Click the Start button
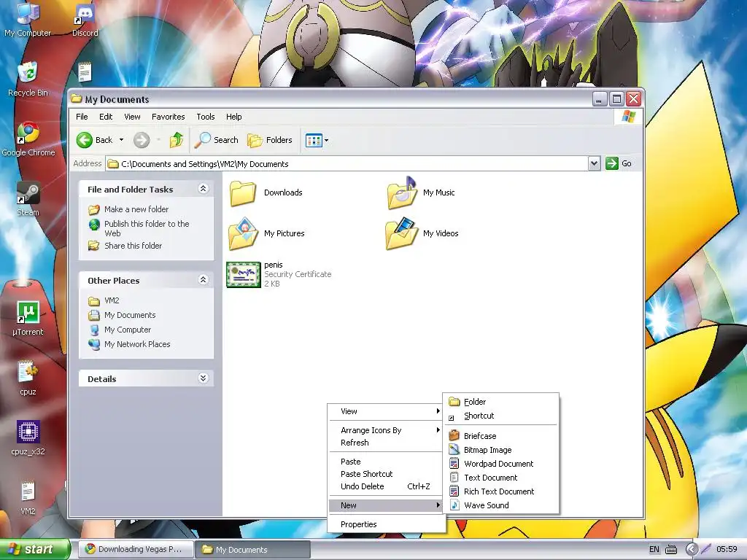This screenshot has height=560, width=747. click(35, 549)
